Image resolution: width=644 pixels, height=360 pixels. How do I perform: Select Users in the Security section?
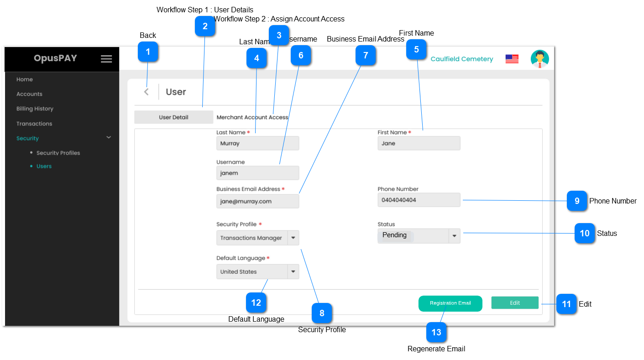pos(43,166)
